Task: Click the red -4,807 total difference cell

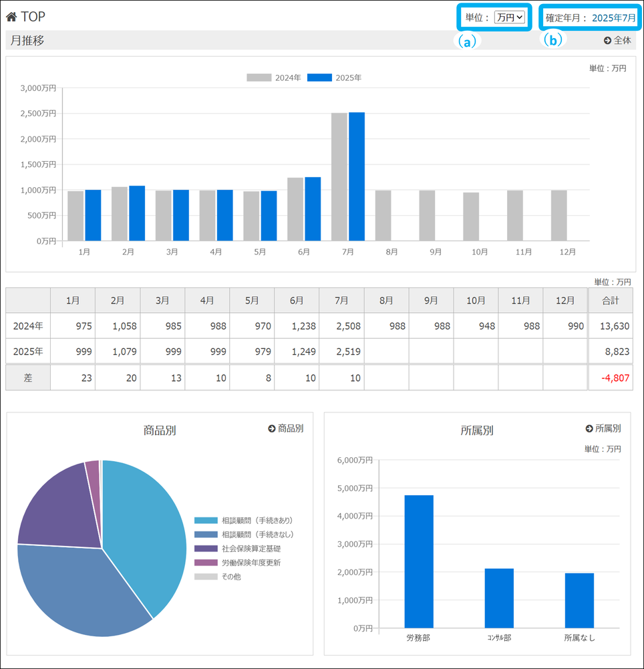Action: (x=610, y=378)
